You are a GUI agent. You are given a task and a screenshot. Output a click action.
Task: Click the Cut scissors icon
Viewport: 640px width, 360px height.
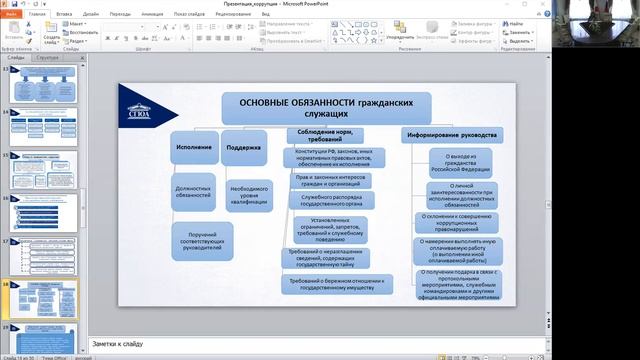[29, 24]
